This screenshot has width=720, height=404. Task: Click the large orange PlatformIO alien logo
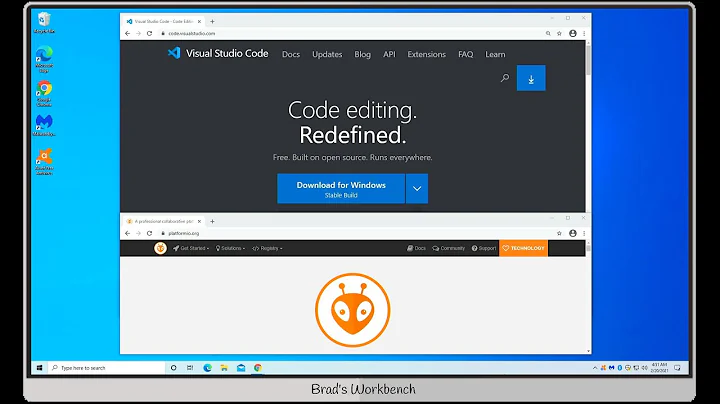tap(353, 310)
